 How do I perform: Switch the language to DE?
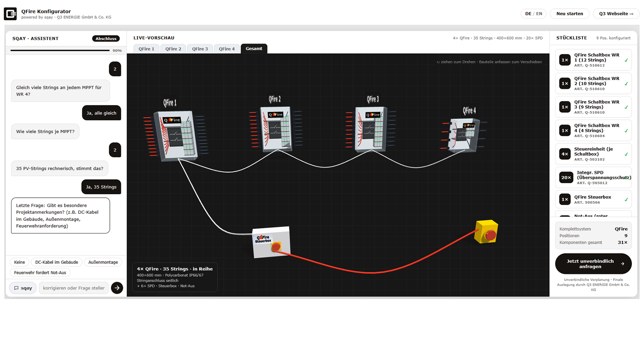click(528, 14)
